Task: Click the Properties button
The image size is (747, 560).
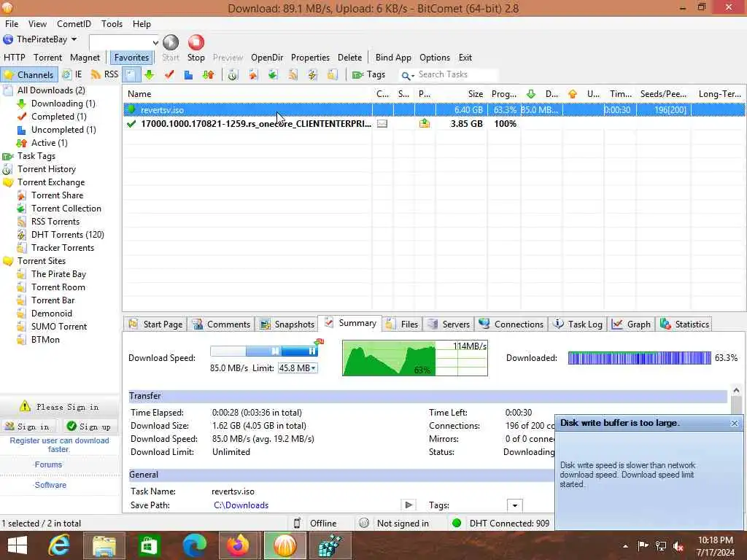Action: tap(310, 58)
